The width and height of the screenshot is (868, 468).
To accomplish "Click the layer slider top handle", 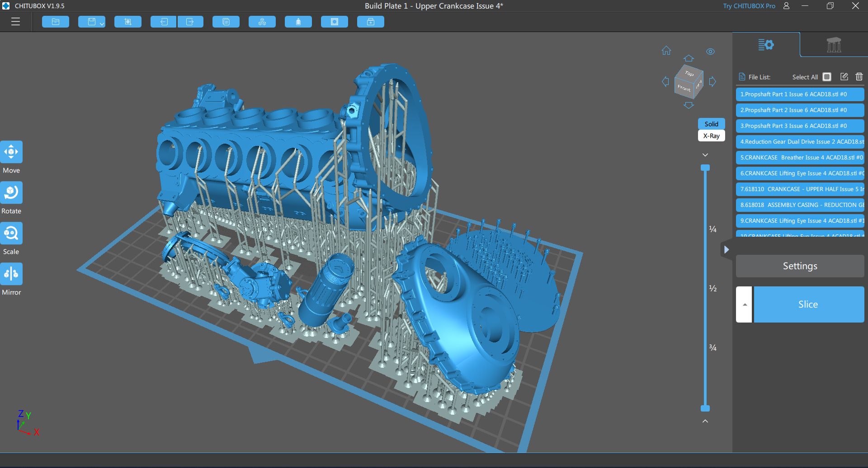I will (705, 168).
